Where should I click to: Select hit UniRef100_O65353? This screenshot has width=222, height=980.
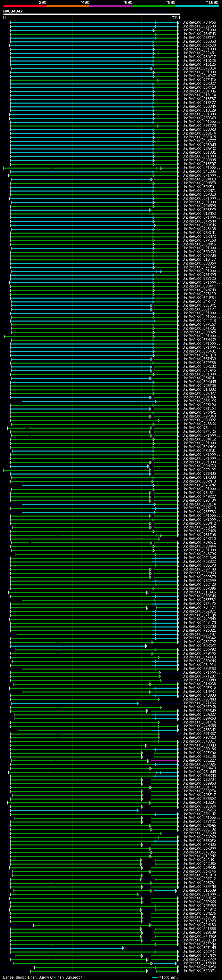pos(199,41)
